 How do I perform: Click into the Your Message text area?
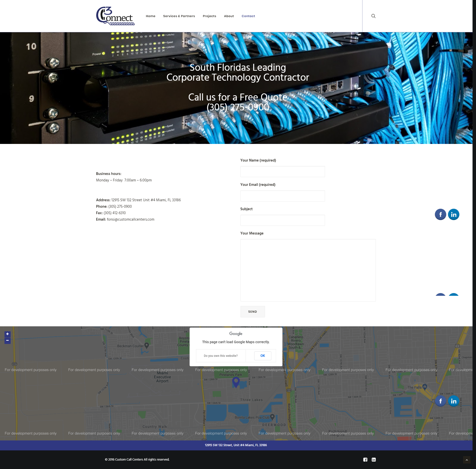(x=308, y=270)
